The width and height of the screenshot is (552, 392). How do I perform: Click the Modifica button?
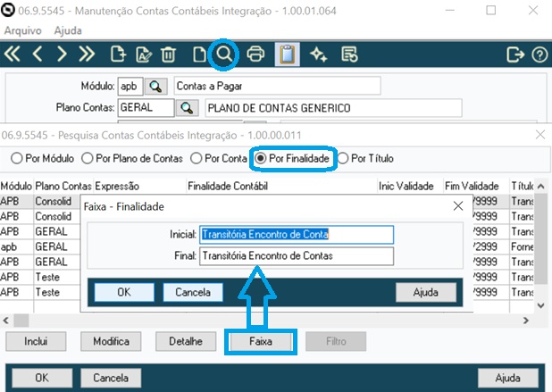[x=111, y=341]
